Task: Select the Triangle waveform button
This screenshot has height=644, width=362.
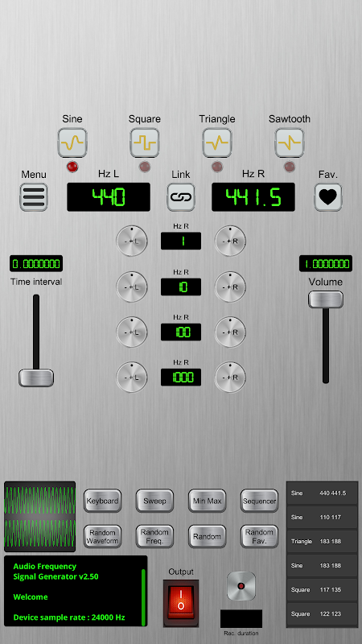Action: [x=217, y=142]
